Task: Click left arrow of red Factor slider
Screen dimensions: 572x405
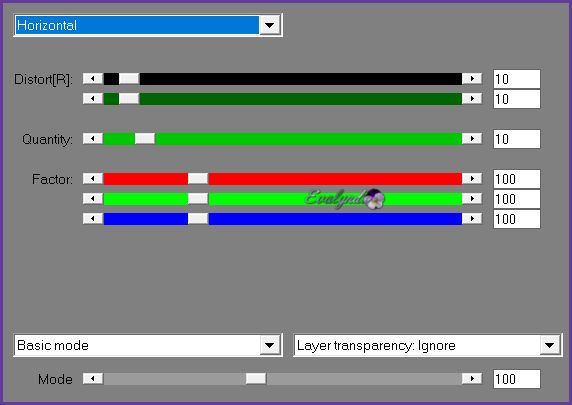Action: [x=93, y=178]
